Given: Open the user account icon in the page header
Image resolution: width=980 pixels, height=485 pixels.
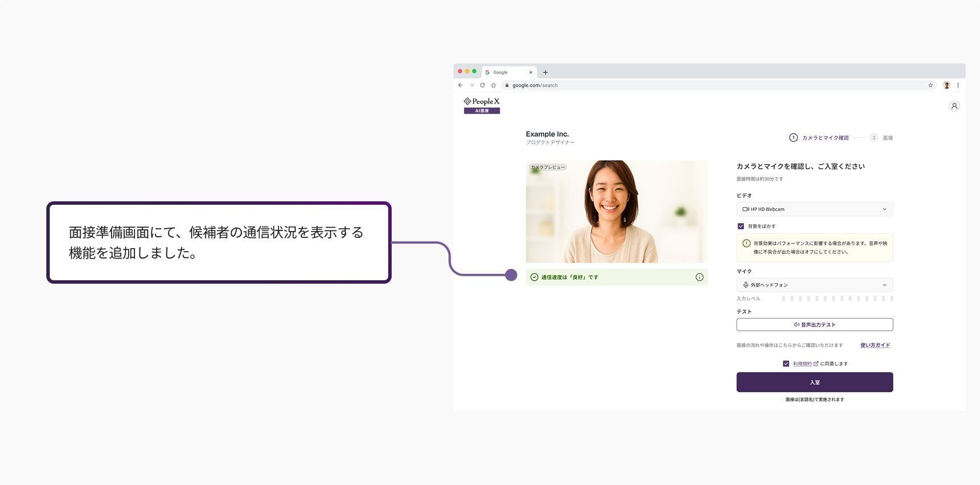Looking at the screenshot, I should 954,106.
